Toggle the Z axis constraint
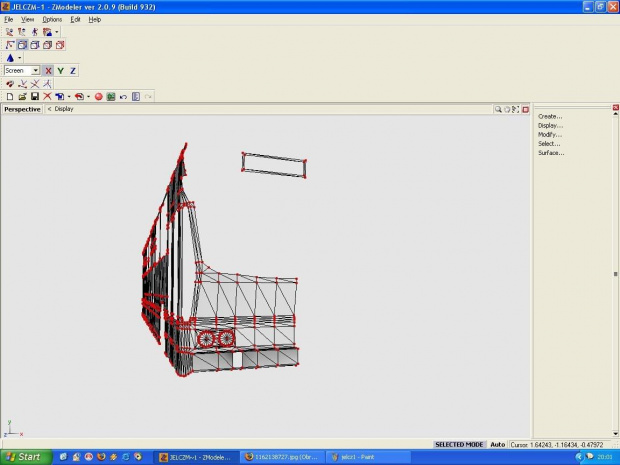The image size is (620, 465). pos(73,71)
